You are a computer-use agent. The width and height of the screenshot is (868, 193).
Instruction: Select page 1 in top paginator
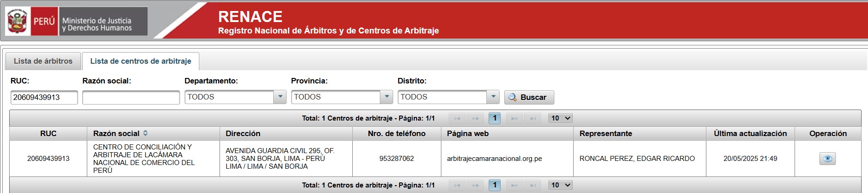point(495,118)
